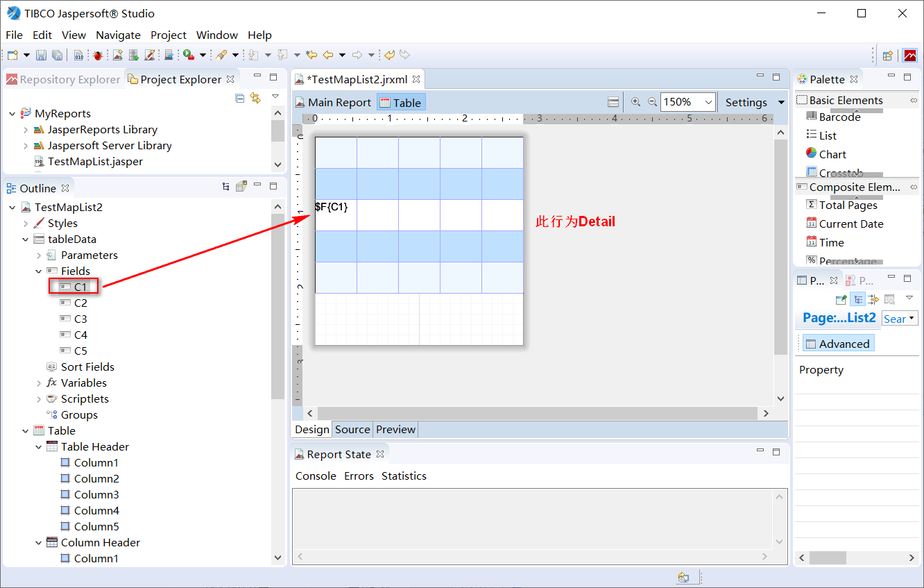Click the new data adapter toolbar icon
The height and width of the screenshot is (588, 924).
pyautogui.click(x=133, y=55)
